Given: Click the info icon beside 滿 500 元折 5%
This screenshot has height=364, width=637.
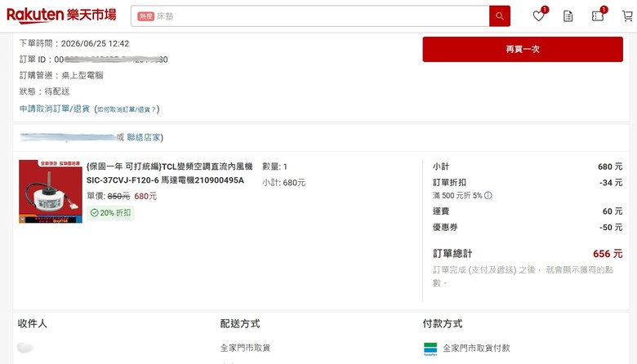Looking at the screenshot, I should point(488,196).
